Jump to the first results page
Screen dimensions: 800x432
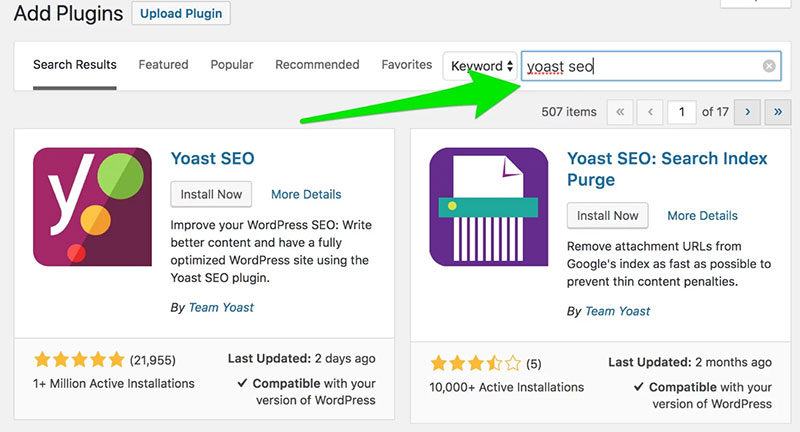pyautogui.click(x=620, y=112)
